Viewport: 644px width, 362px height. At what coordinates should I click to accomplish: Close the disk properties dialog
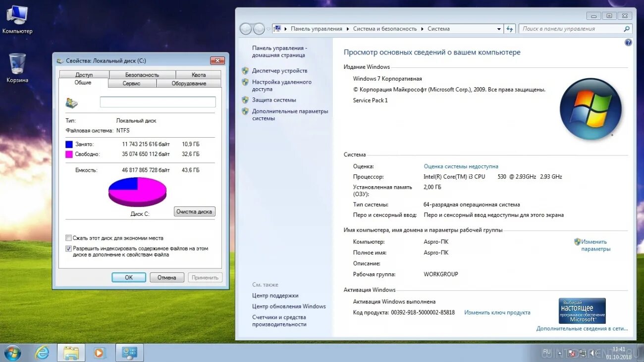click(217, 60)
